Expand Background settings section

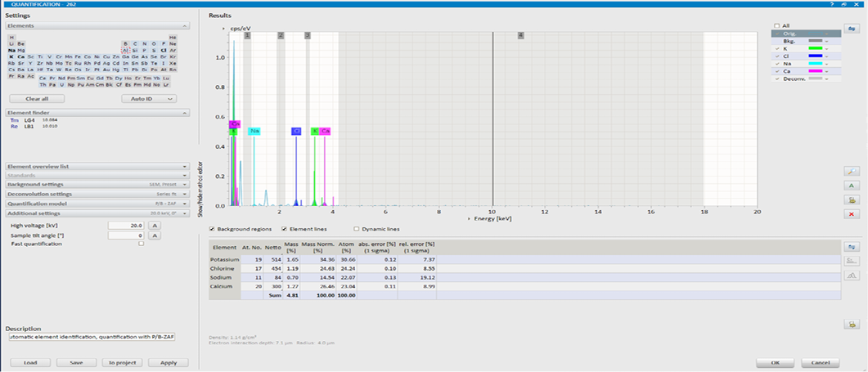[x=98, y=184]
